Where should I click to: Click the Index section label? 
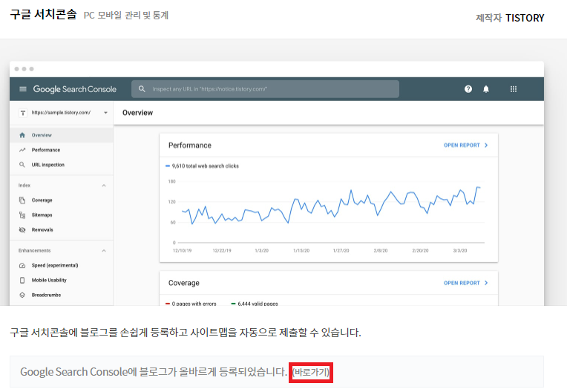(24, 186)
